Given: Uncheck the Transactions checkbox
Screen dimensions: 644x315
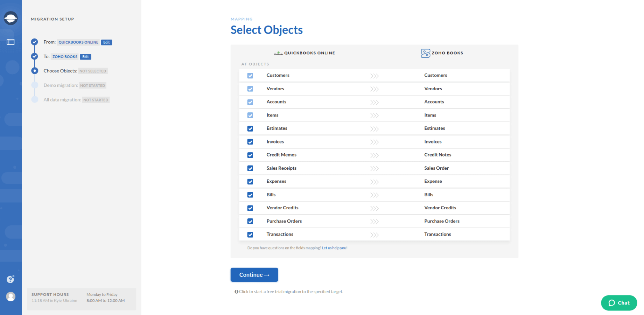Looking at the screenshot, I should [250, 234].
